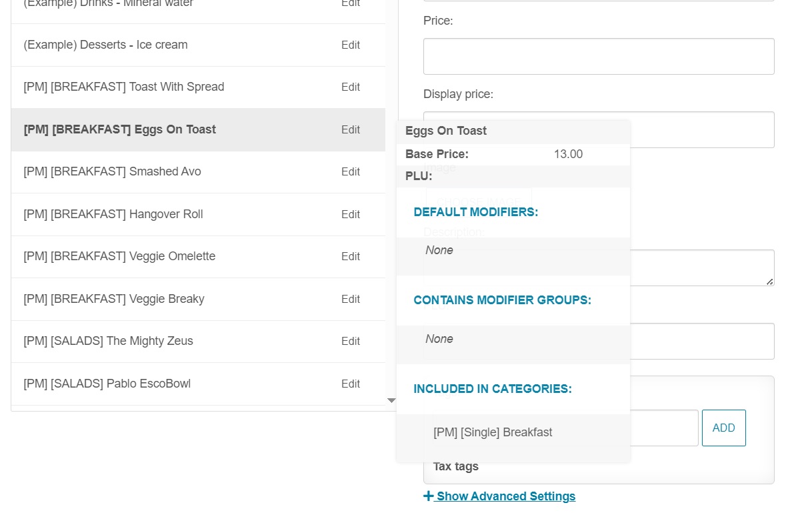Image resolution: width=812 pixels, height=513 pixels.
Task: Click Edit for Eggs On Toast
Action: point(350,130)
